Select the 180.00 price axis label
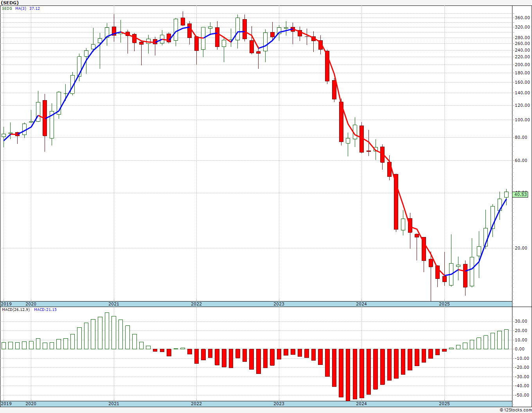Screen dimensions: 532x413 (522, 73)
